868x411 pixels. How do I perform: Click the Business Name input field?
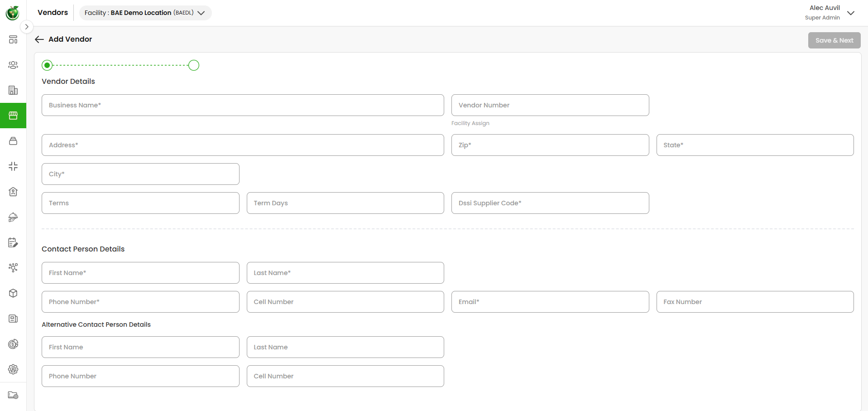tap(243, 105)
